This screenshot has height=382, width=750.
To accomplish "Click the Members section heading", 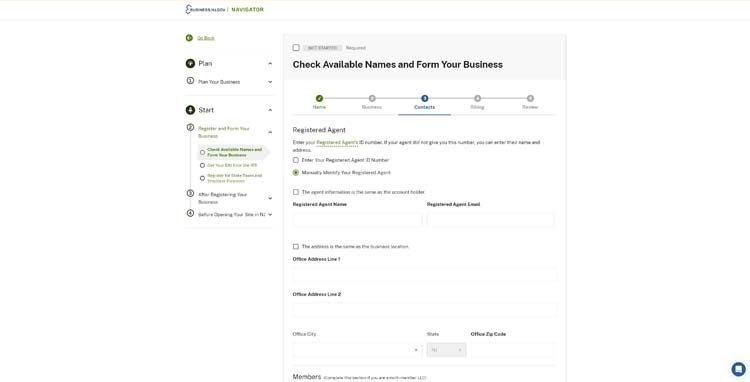I will [x=307, y=377].
